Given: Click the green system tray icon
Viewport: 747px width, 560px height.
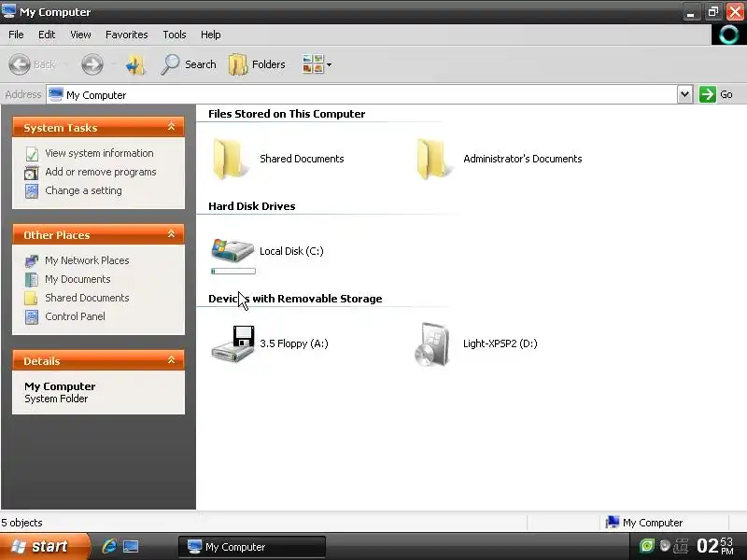Looking at the screenshot, I should [x=647, y=546].
